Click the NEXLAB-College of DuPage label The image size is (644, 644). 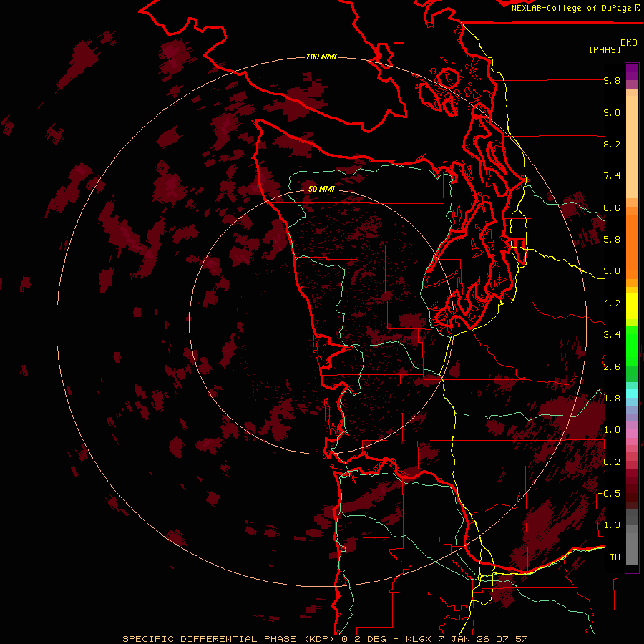click(571, 8)
